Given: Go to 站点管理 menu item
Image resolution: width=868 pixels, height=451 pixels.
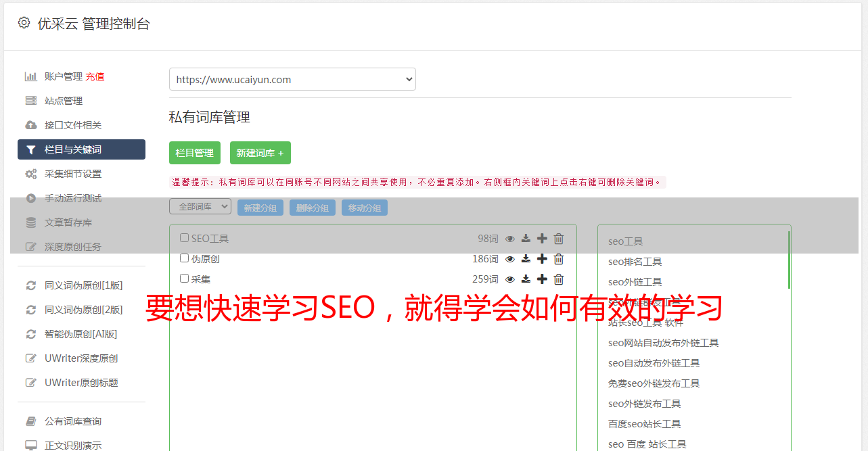Looking at the screenshot, I should 64,101.
